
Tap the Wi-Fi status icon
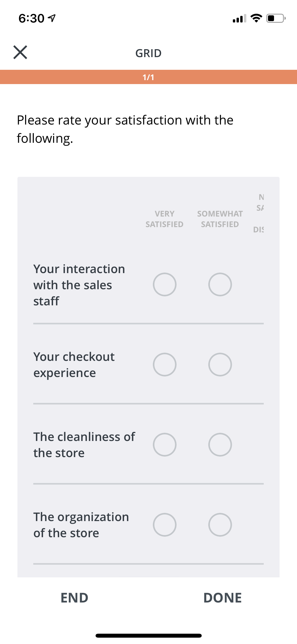point(256,18)
